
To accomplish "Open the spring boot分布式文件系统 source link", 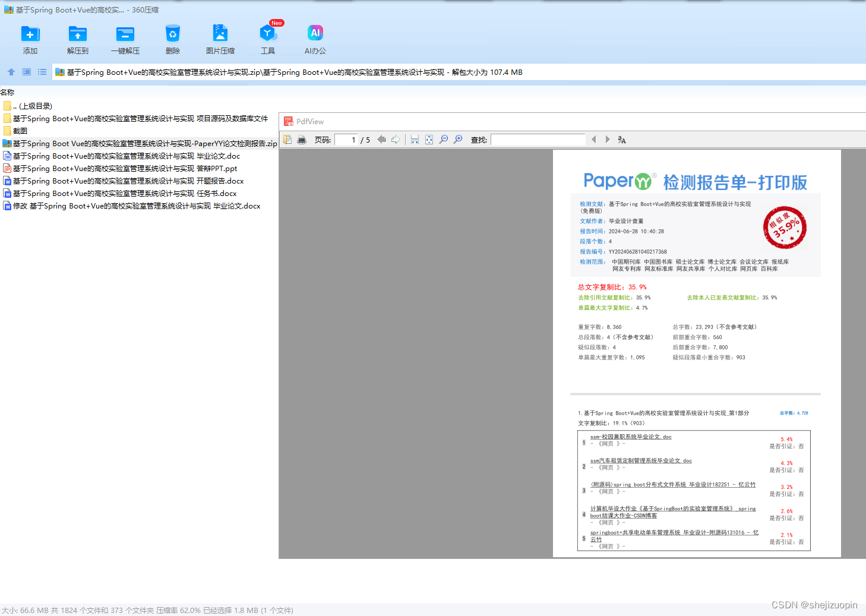I will (673, 484).
